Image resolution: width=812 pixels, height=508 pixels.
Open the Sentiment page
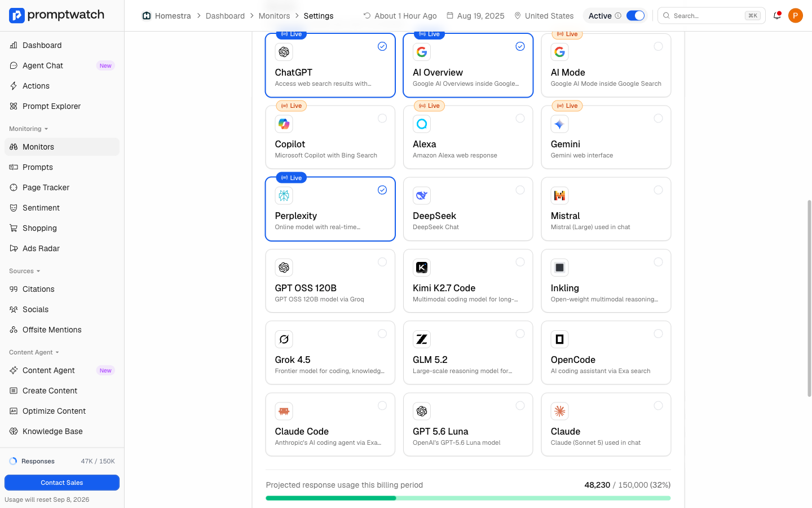pos(62,208)
